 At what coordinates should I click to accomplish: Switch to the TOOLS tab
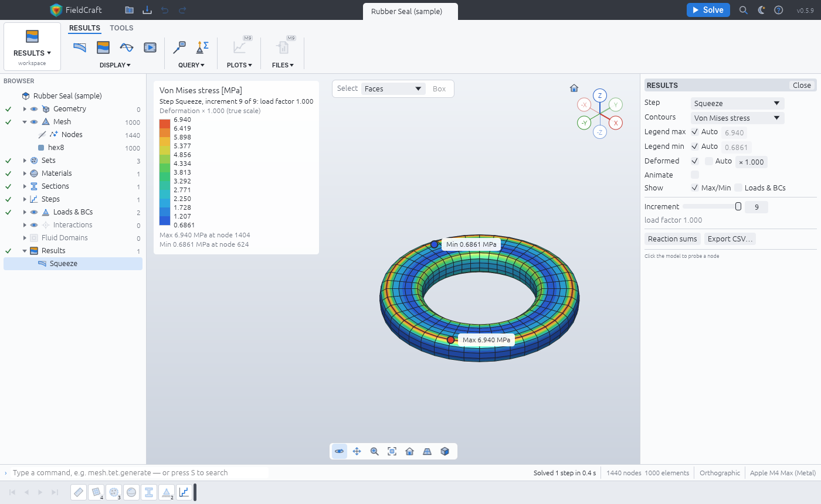pyautogui.click(x=121, y=28)
